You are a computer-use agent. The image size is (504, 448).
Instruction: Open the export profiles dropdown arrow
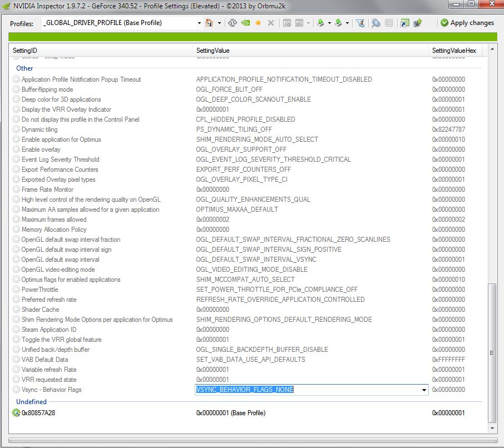pyautogui.click(x=329, y=23)
